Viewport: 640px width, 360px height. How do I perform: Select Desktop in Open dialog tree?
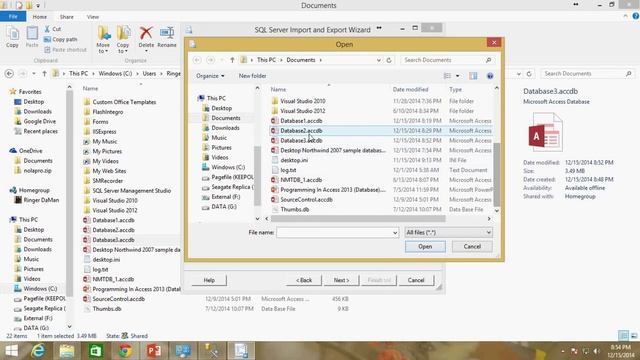222,108
